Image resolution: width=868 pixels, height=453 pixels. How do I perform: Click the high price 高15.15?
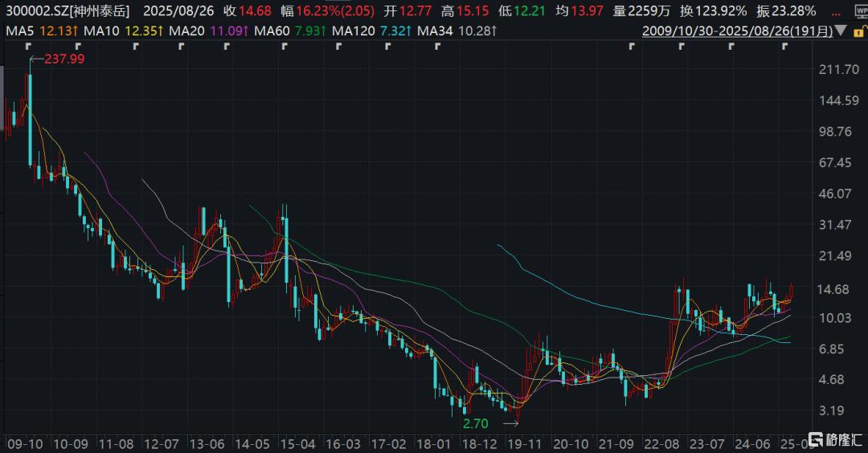point(465,11)
